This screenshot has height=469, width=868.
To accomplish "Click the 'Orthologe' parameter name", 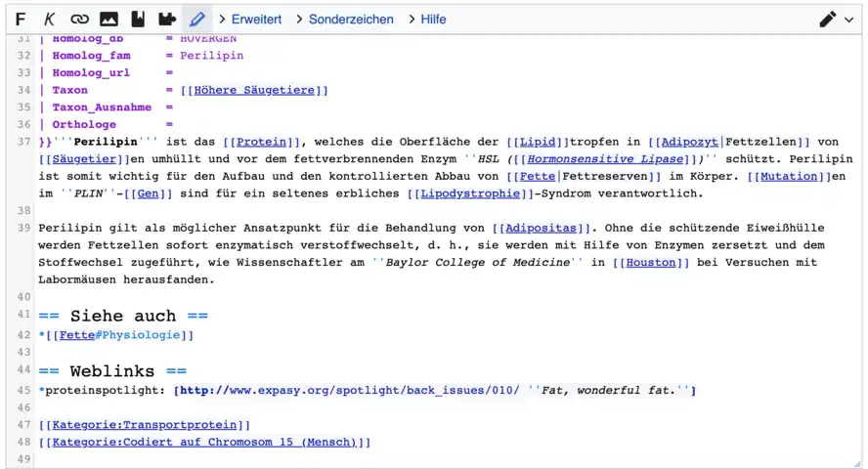I will [x=84, y=124].
